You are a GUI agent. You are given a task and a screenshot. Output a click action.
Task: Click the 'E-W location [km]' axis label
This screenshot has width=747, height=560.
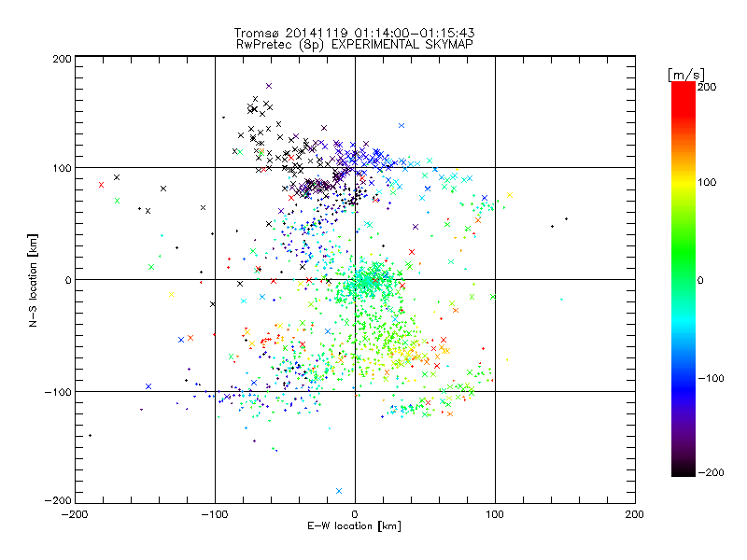tap(354, 526)
